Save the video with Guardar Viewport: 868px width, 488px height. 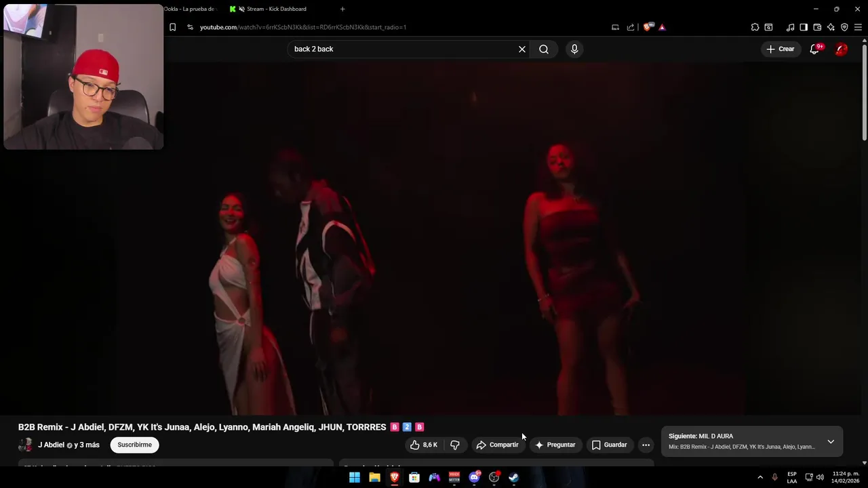pyautogui.click(x=610, y=445)
